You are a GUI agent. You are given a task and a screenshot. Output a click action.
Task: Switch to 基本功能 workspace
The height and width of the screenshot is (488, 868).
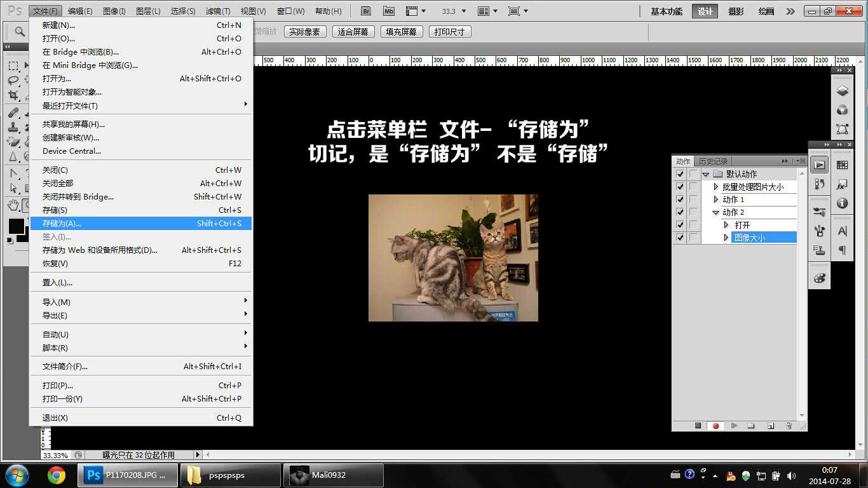click(x=667, y=11)
